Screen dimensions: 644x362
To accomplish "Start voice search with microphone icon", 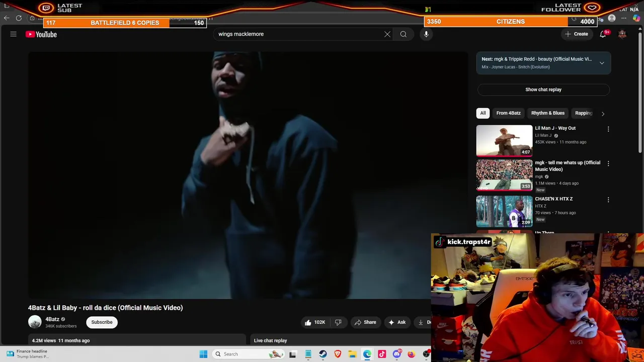I will pos(426,34).
